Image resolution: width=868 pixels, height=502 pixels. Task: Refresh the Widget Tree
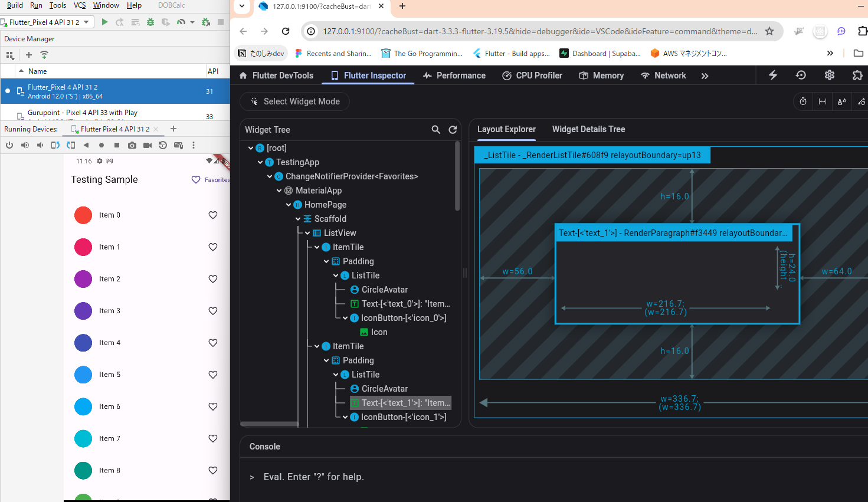453,130
